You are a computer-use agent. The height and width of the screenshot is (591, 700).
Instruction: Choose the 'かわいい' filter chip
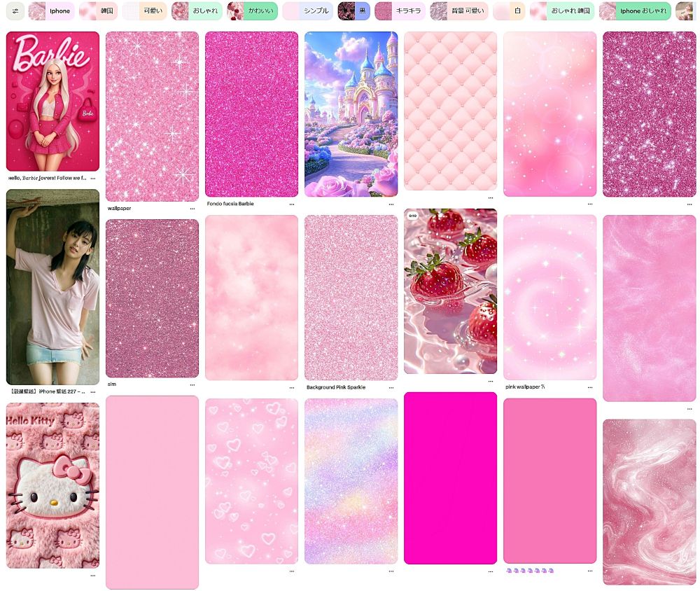(x=253, y=11)
